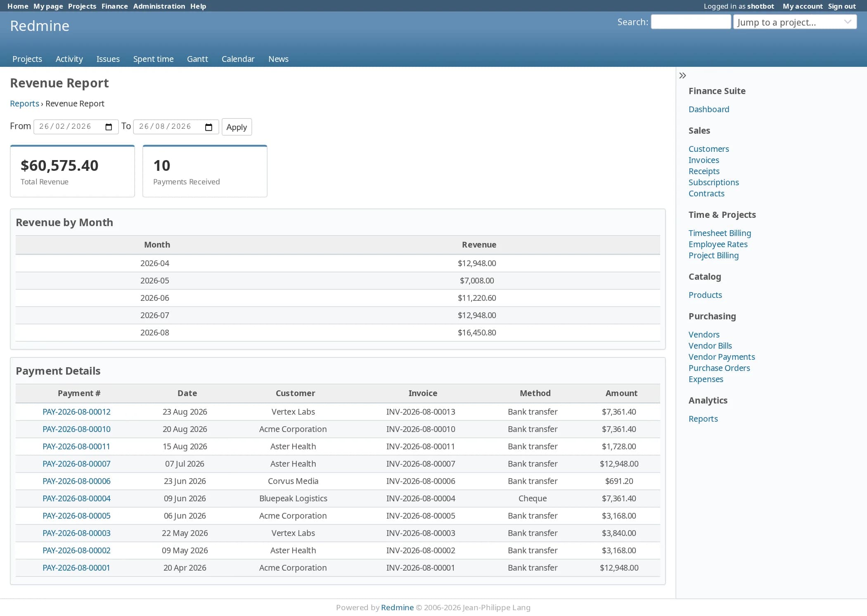Screen dimensions: 867x616
Task: Click the shotbot username link
Action: click(760, 6)
